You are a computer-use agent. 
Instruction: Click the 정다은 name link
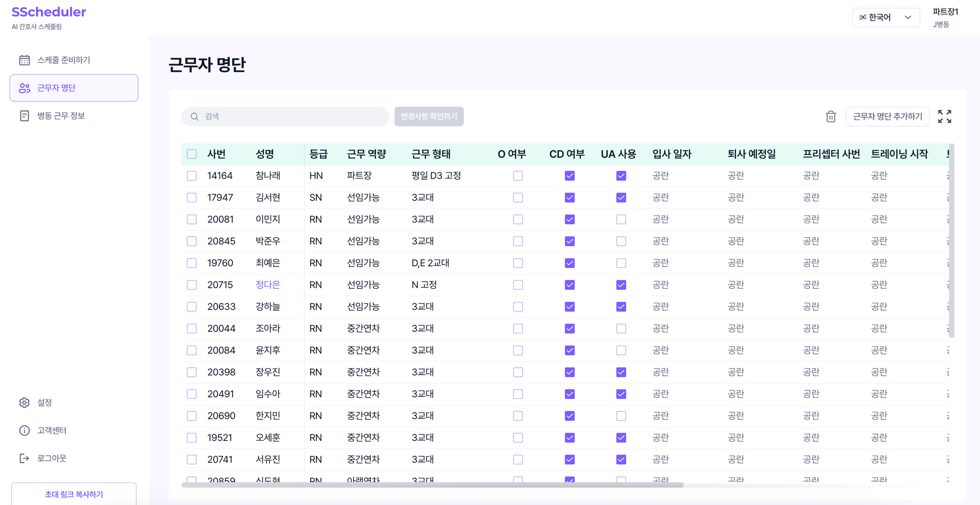267,285
